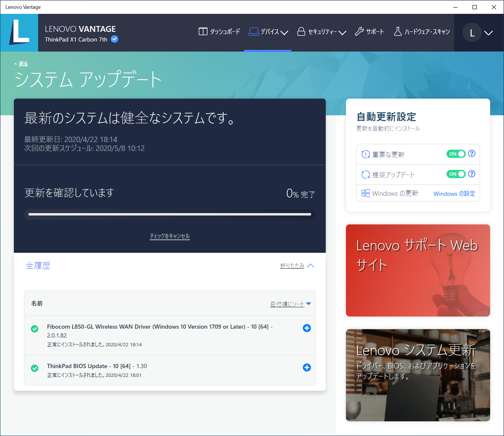Open help for 重要な更新

pos(472,153)
